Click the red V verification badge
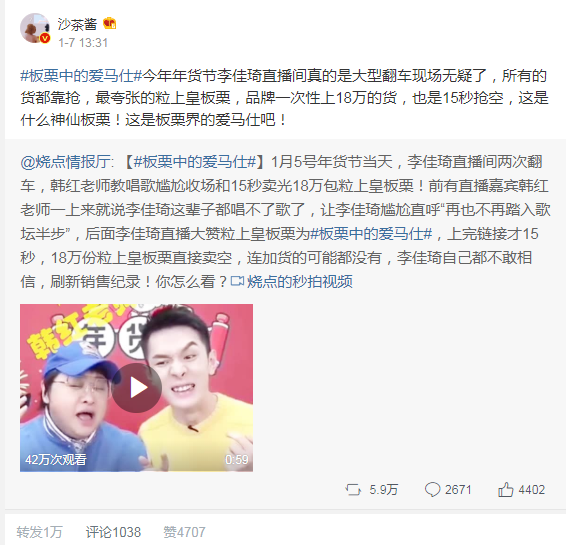This screenshot has height=545, width=566. [45, 38]
